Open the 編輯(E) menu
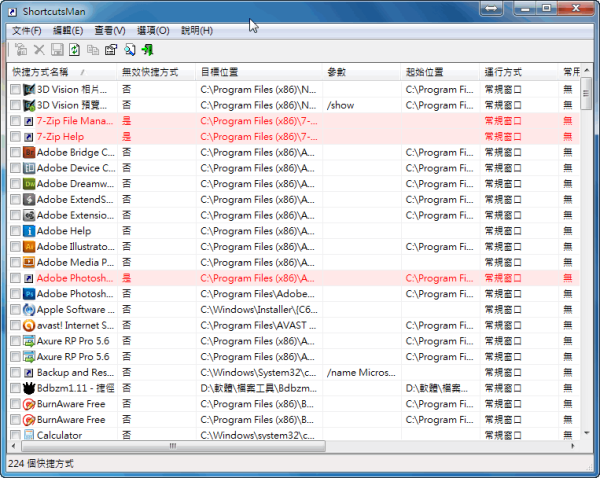Screen dimensions: 600x478 [x=68, y=31]
